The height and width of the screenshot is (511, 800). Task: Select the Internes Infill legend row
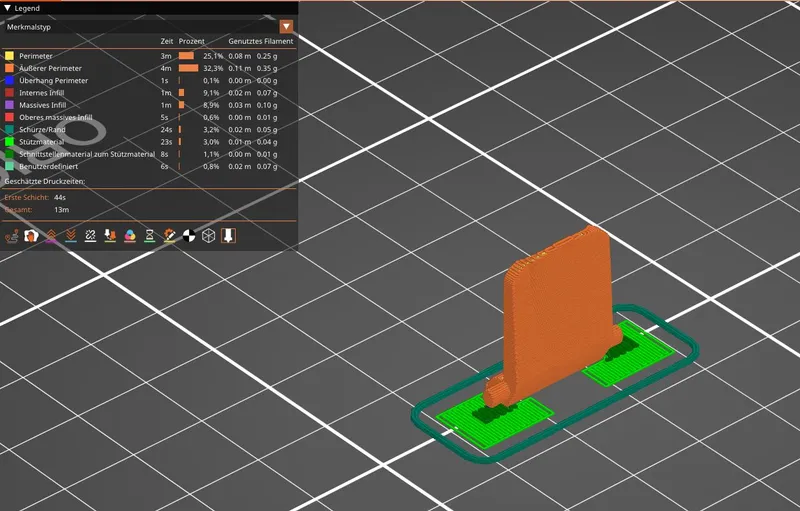(44, 92)
